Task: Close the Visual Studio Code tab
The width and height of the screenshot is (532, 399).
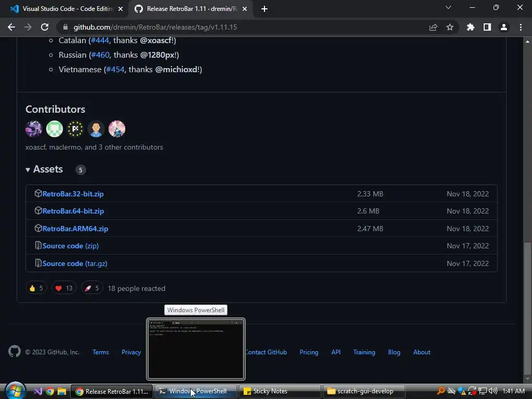Action: coord(121,9)
